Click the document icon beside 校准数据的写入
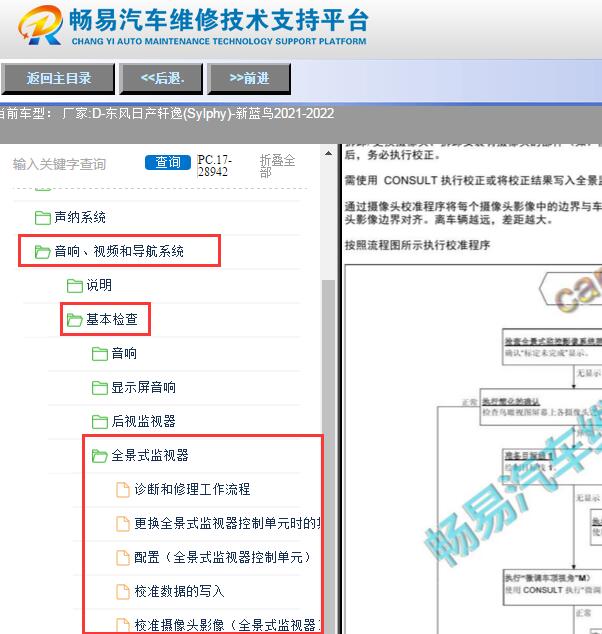 (123, 591)
